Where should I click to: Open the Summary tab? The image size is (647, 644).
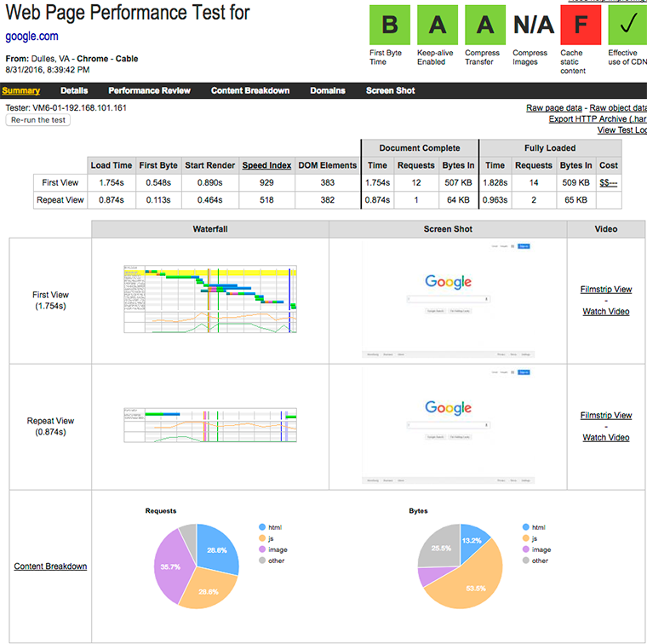click(20, 90)
